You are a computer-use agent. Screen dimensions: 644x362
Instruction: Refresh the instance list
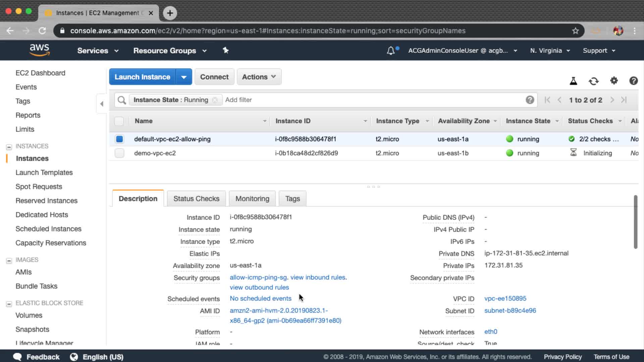(x=593, y=81)
